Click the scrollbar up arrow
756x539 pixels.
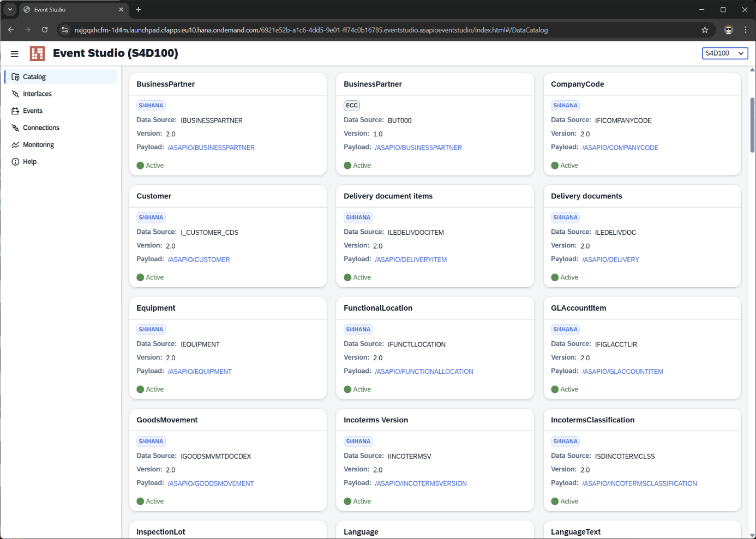point(752,70)
